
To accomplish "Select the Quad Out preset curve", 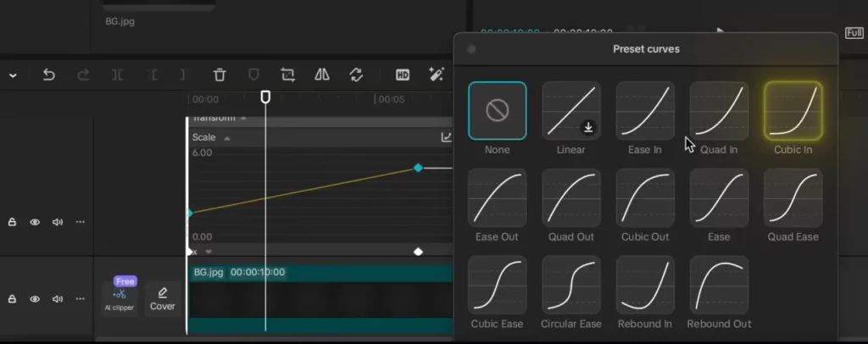I will tap(570, 197).
